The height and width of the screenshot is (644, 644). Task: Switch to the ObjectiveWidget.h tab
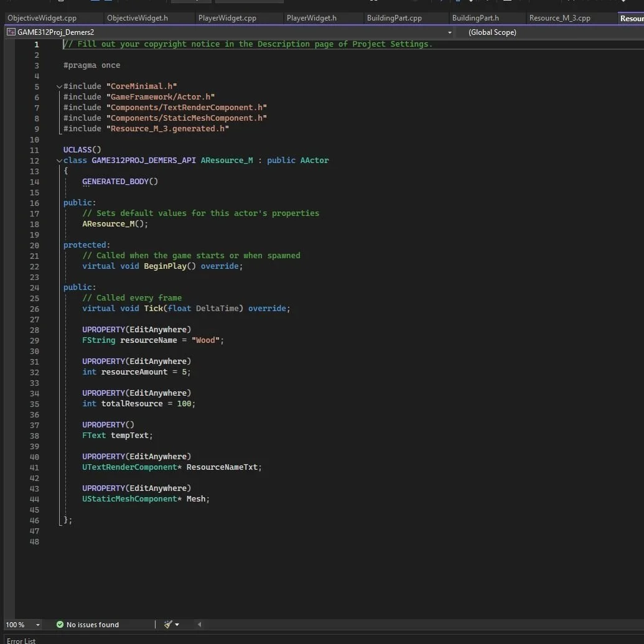137,18
